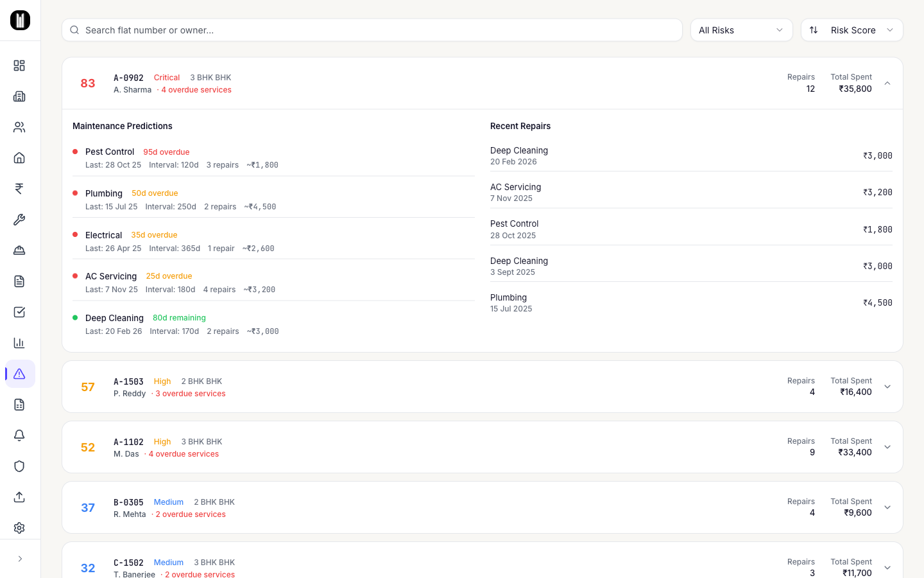Click the Critical risk label
Viewport: 924px width, 578px height.
(x=167, y=78)
